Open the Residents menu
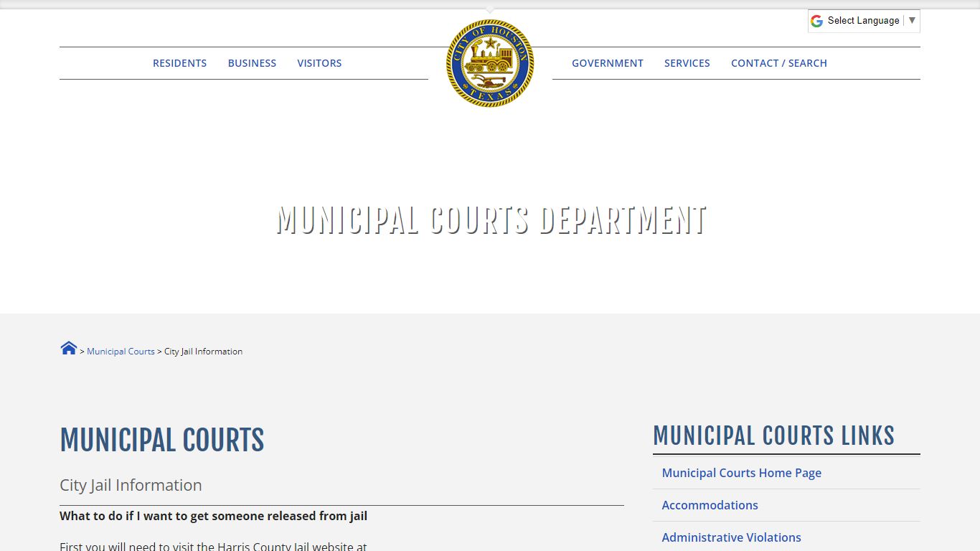Viewport: 980px width, 551px height. [179, 63]
